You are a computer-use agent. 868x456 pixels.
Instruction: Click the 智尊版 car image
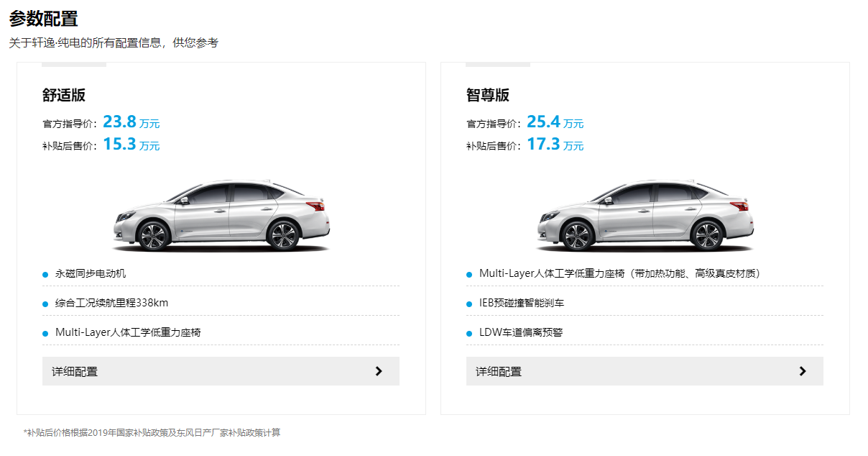[645, 215]
